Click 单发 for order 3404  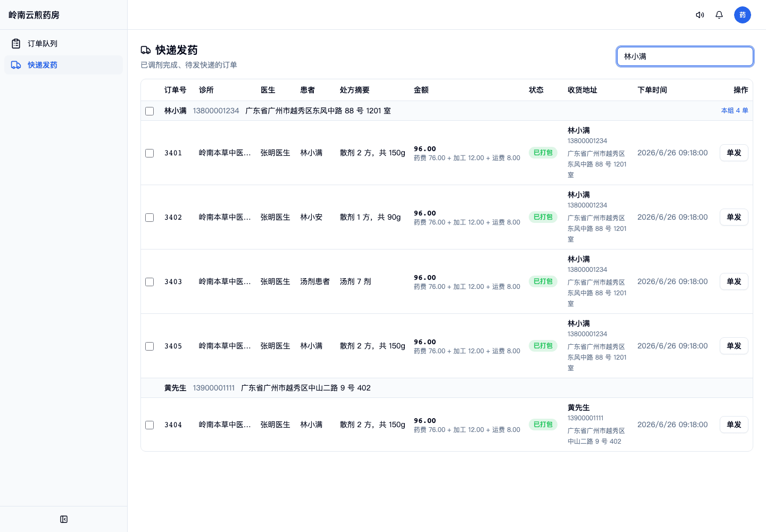tap(734, 425)
